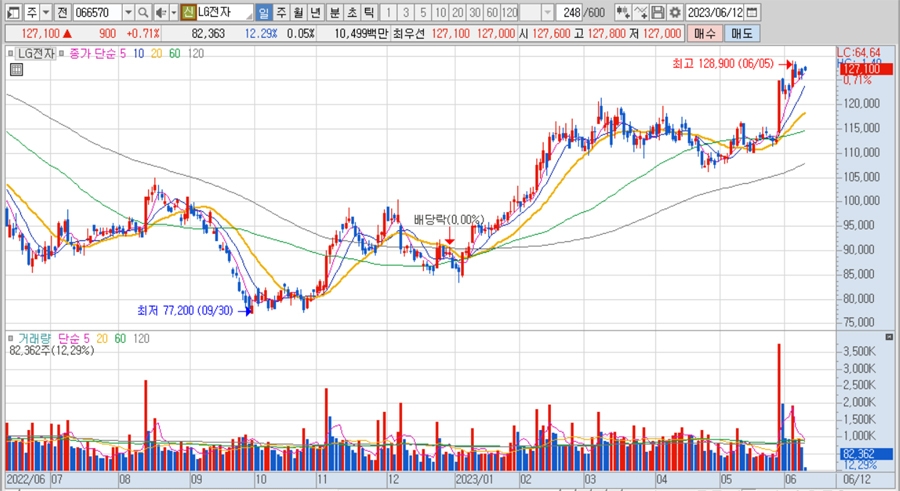Toggle the 분 (minute) chart period
The image size is (900, 491).
(334, 13)
